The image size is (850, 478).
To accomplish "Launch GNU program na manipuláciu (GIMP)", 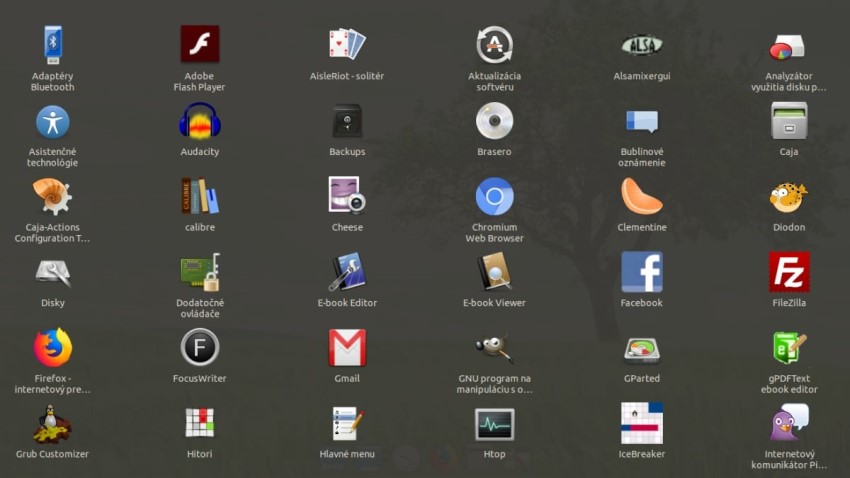I will tap(494, 348).
